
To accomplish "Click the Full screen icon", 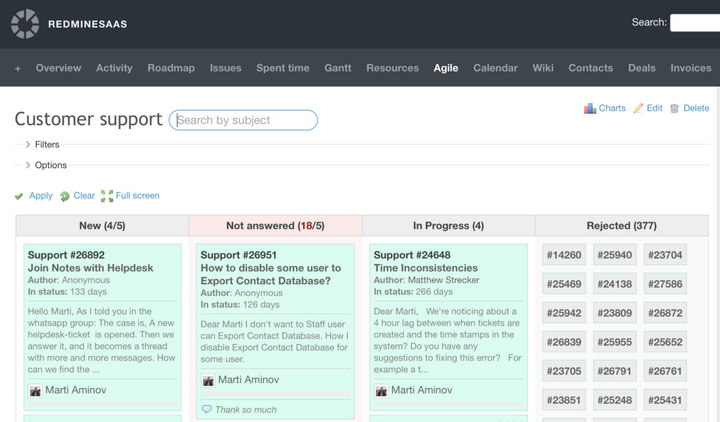I will [x=106, y=196].
